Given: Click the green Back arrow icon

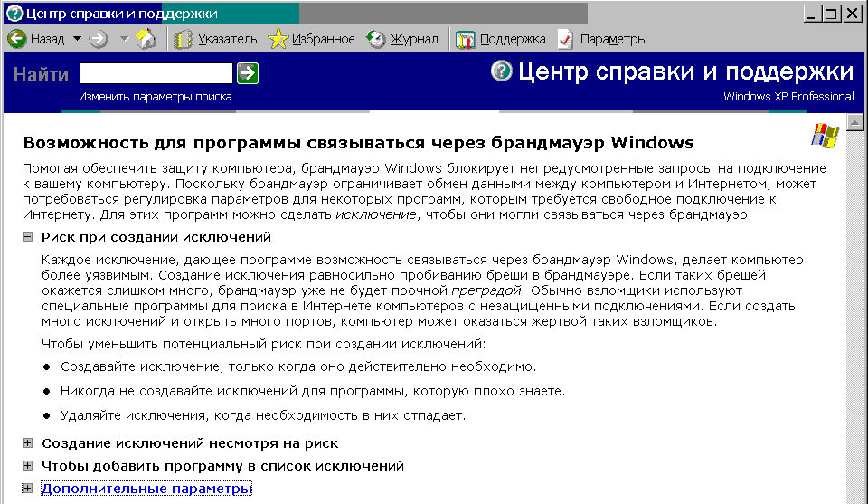Looking at the screenshot, I should tap(16, 39).
